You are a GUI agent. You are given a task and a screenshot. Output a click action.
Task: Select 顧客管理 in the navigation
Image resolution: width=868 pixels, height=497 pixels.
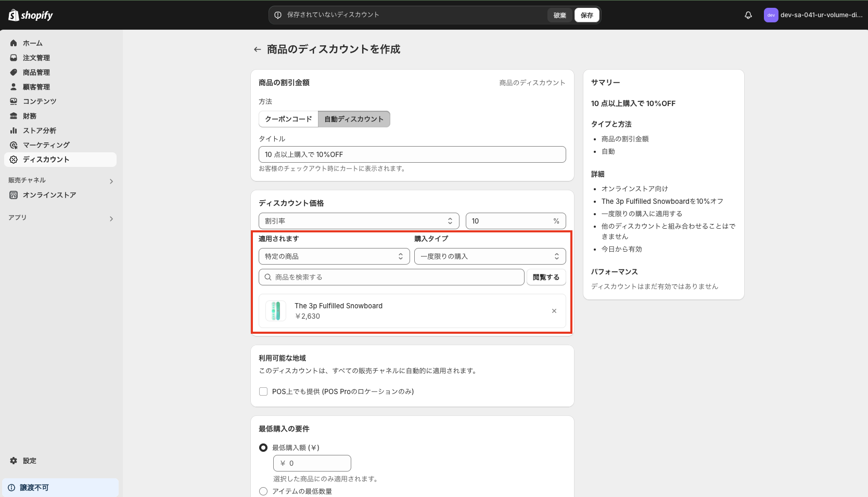point(35,87)
